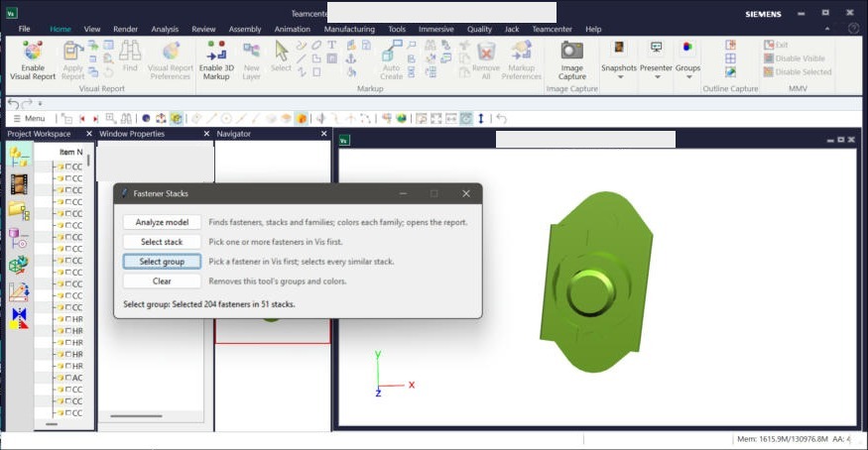This screenshot has width=868, height=450.
Task: Open the assembly tree icon in Project Workspace sidebar
Action: [x=20, y=157]
